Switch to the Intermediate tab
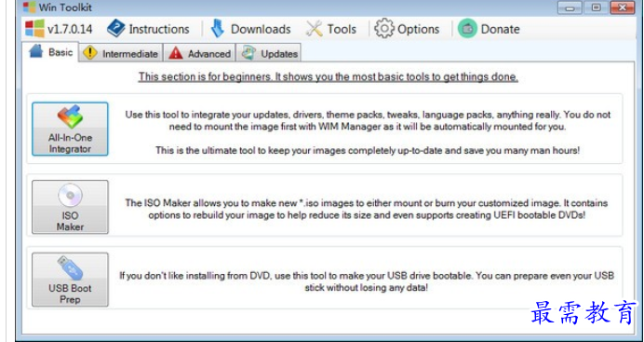The image size is (644, 342). tap(121, 53)
